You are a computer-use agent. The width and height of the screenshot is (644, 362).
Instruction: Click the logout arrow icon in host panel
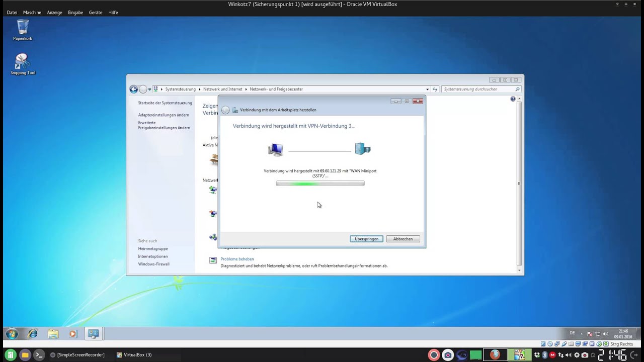(x=634, y=354)
